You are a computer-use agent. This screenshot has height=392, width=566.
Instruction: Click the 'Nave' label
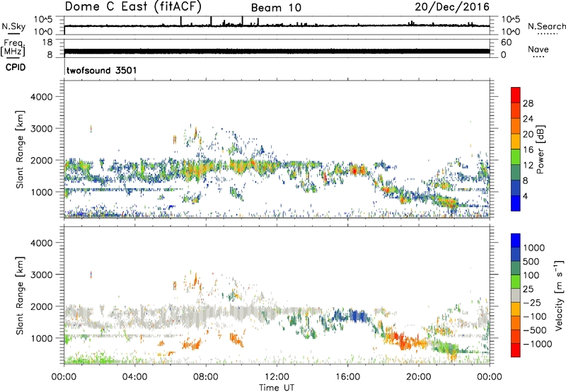click(x=538, y=49)
